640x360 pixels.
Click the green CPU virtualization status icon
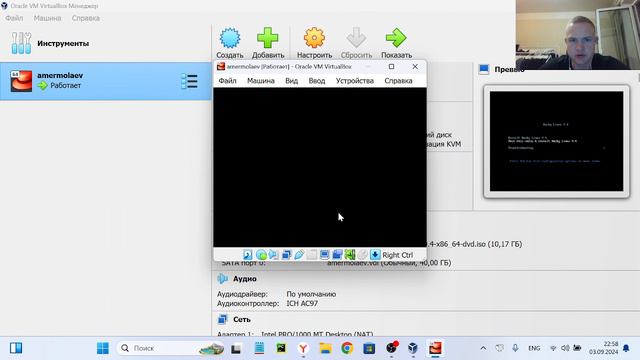tap(350, 255)
